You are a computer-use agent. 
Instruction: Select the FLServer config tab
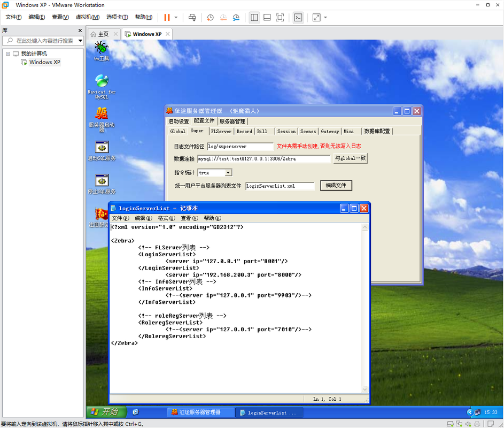221,131
